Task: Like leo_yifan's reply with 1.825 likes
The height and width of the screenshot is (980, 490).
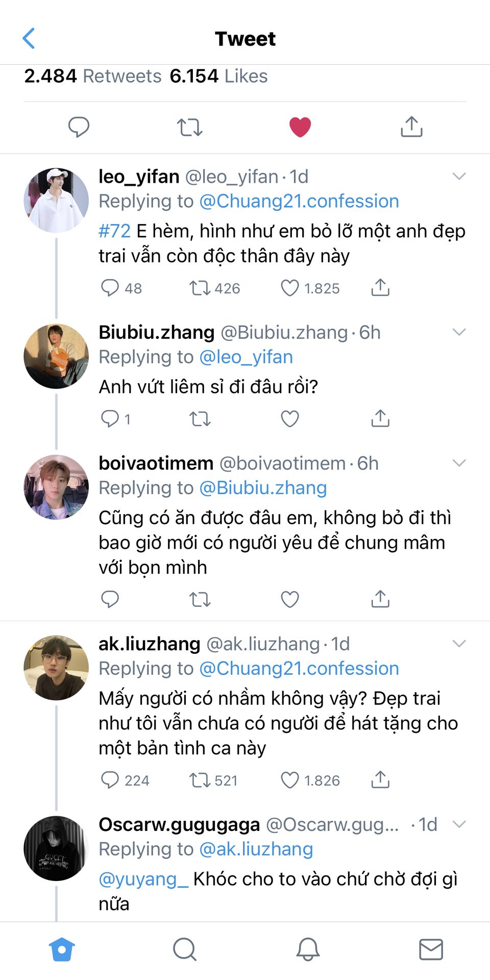Action: point(290,288)
